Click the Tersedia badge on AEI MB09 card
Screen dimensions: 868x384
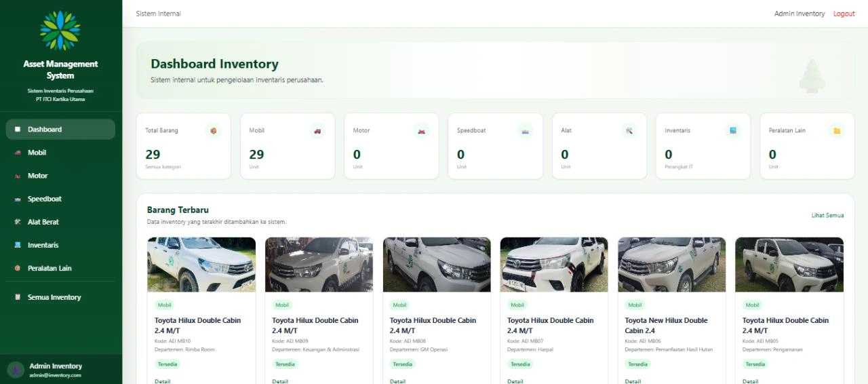click(x=285, y=364)
